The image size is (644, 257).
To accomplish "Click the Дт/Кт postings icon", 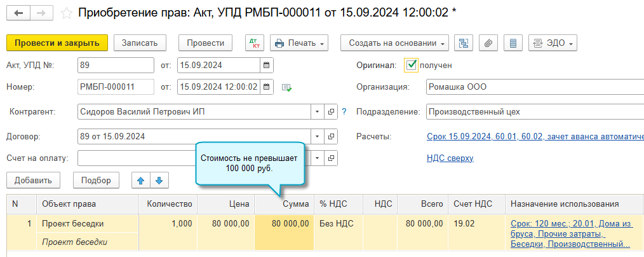I will click(255, 43).
